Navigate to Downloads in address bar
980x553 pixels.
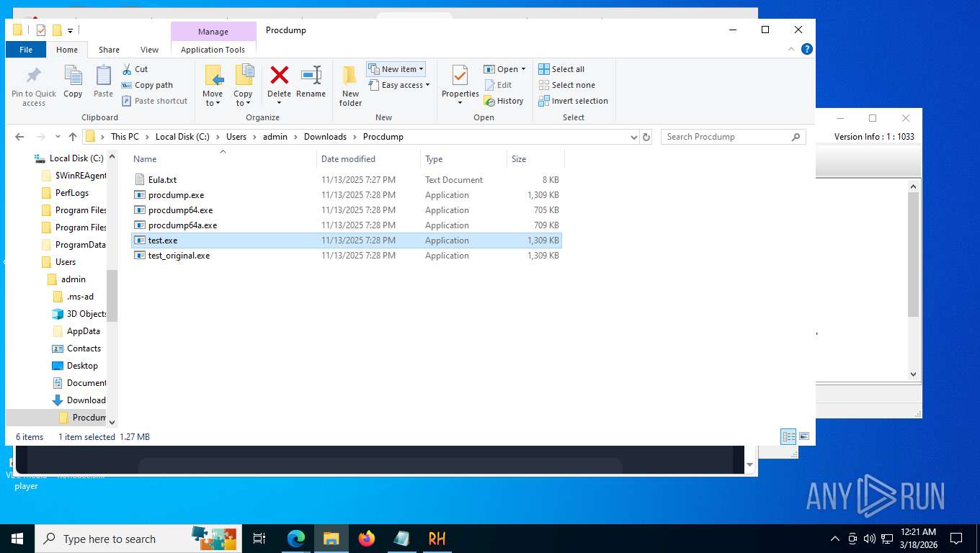click(325, 137)
